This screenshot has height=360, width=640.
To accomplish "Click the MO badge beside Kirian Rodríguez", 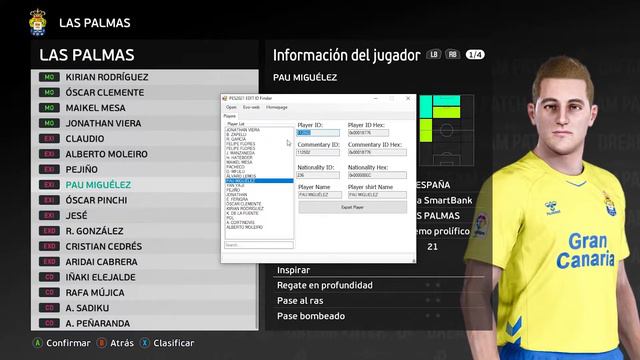I will click(49, 77).
